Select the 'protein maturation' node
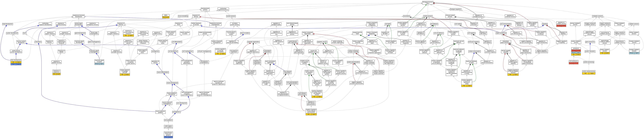Image resolution: width=644 pixels, height=139 pixels. click(590, 51)
